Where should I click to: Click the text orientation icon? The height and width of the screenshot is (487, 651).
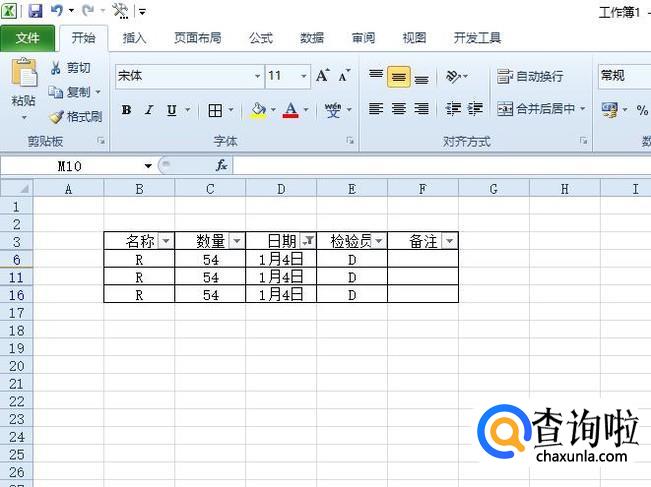coord(453,76)
